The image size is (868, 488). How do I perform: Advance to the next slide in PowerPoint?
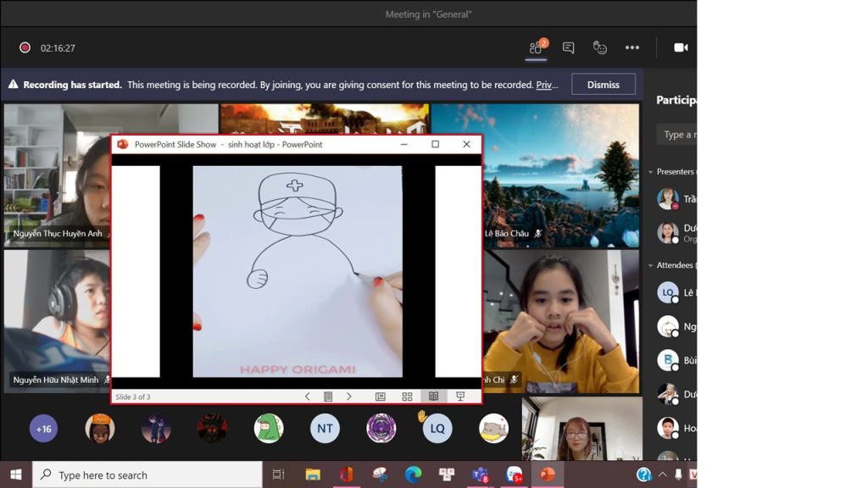348,396
